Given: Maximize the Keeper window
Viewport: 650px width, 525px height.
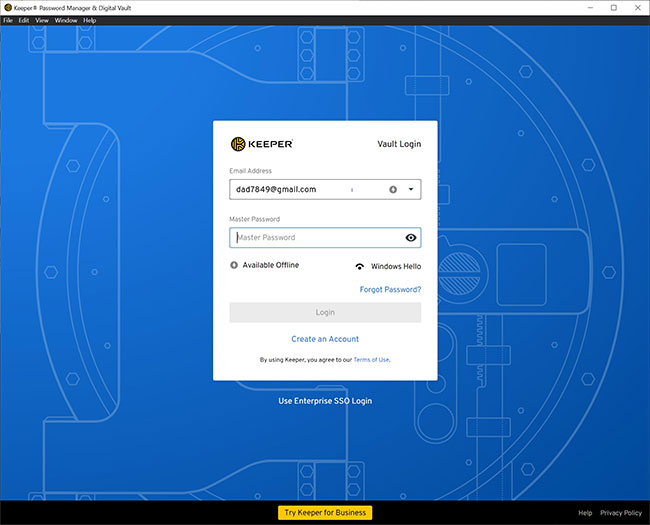Looking at the screenshot, I should 614,8.
